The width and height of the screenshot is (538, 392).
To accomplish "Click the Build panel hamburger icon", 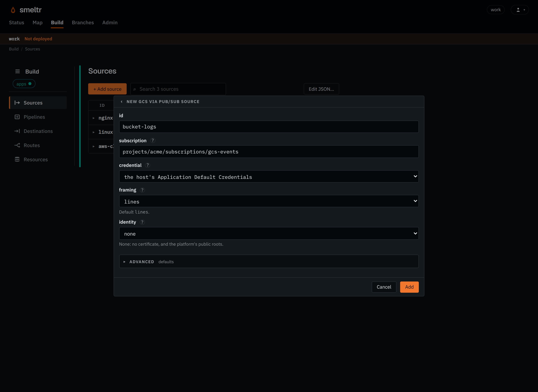I will [17, 71].
